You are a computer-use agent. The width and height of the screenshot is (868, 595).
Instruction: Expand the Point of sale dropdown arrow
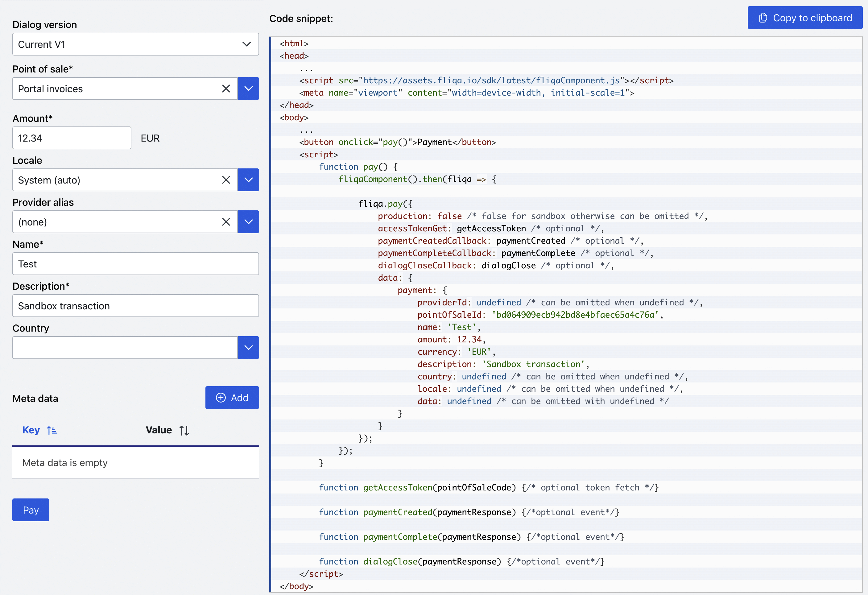[248, 89]
